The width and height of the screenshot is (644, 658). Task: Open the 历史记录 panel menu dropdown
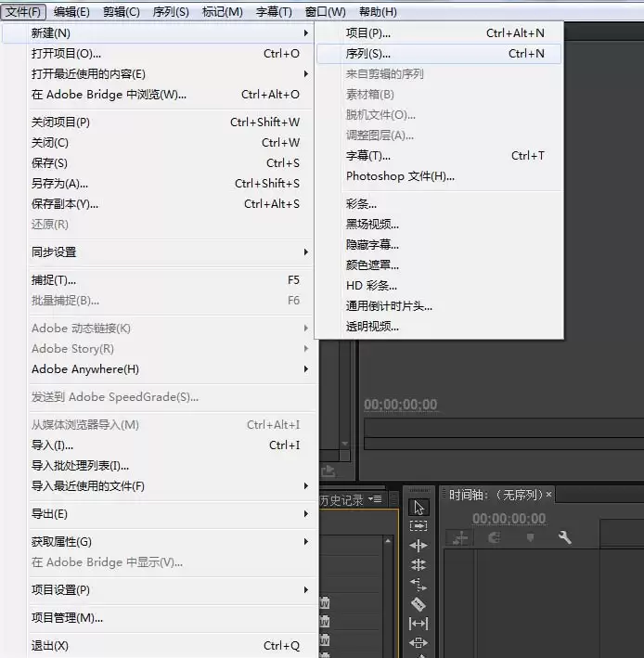(x=375, y=499)
